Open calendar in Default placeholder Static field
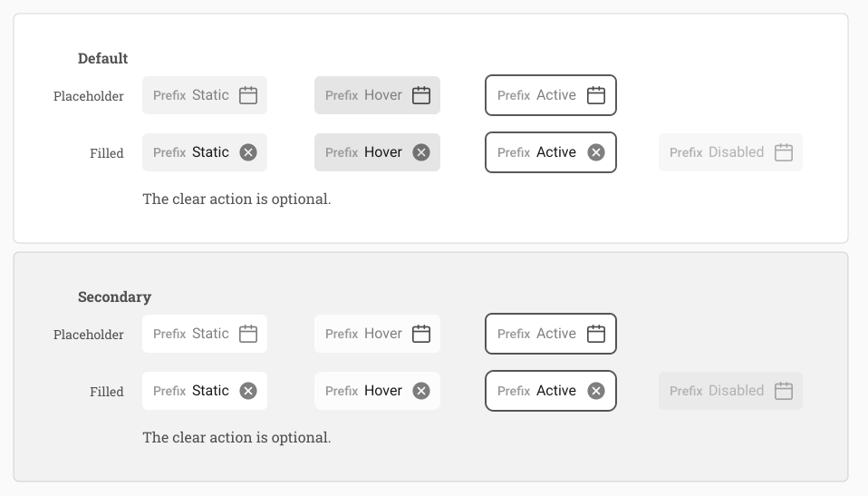 (x=248, y=95)
